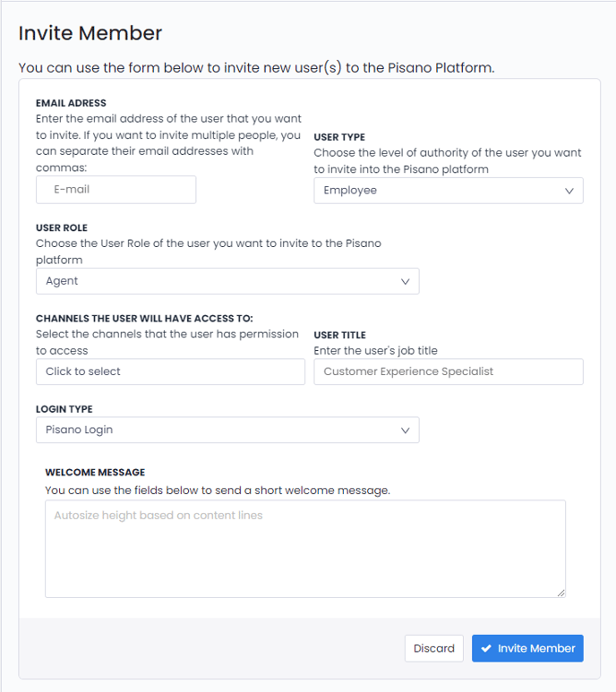Click the E-mail address input field
Screen dimensions: 616x692
coord(116,190)
